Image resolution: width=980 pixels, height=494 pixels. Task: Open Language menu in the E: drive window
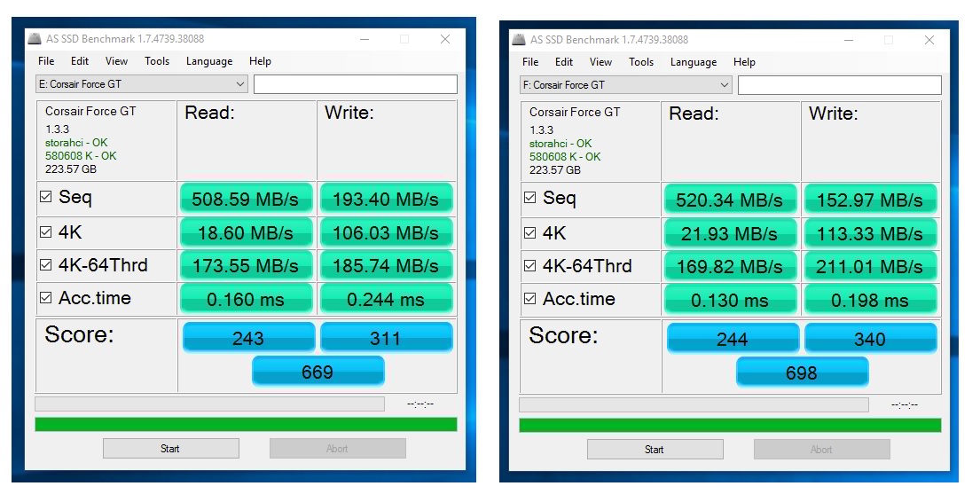coord(209,60)
